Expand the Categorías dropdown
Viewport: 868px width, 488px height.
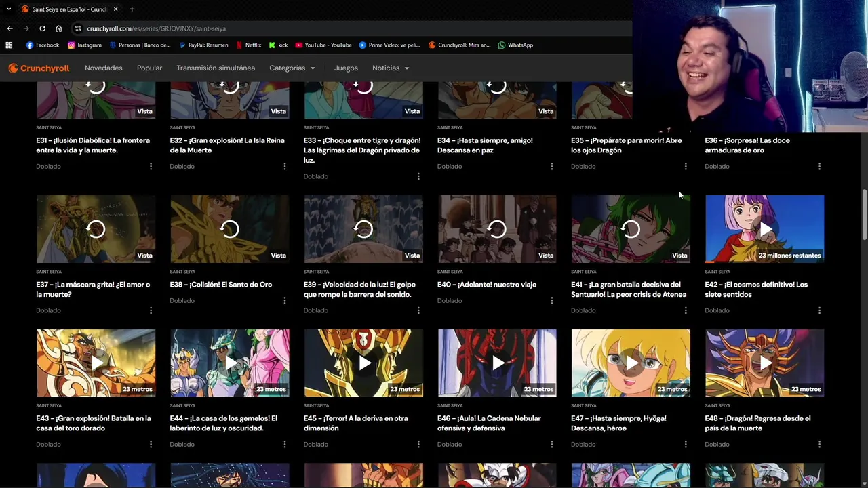point(292,68)
